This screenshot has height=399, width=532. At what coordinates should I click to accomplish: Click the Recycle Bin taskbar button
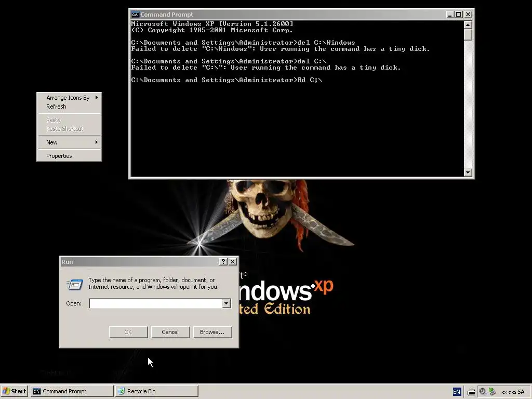(156, 391)
